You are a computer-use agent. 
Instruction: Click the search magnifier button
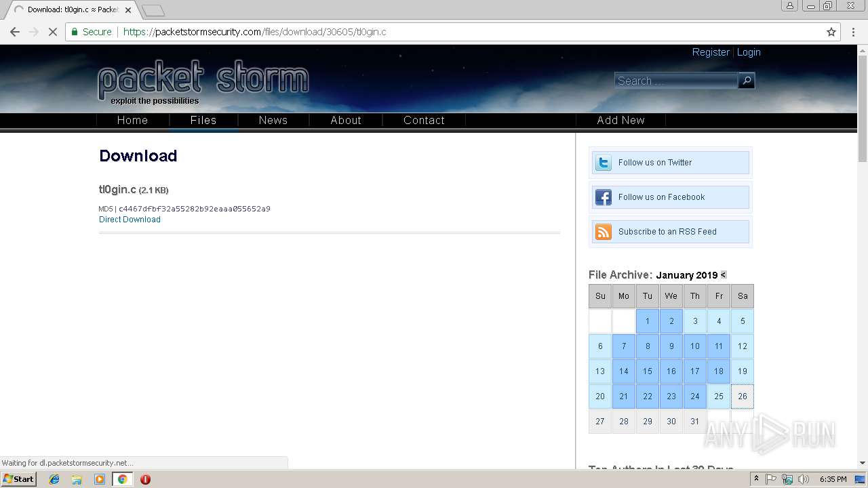746,81
